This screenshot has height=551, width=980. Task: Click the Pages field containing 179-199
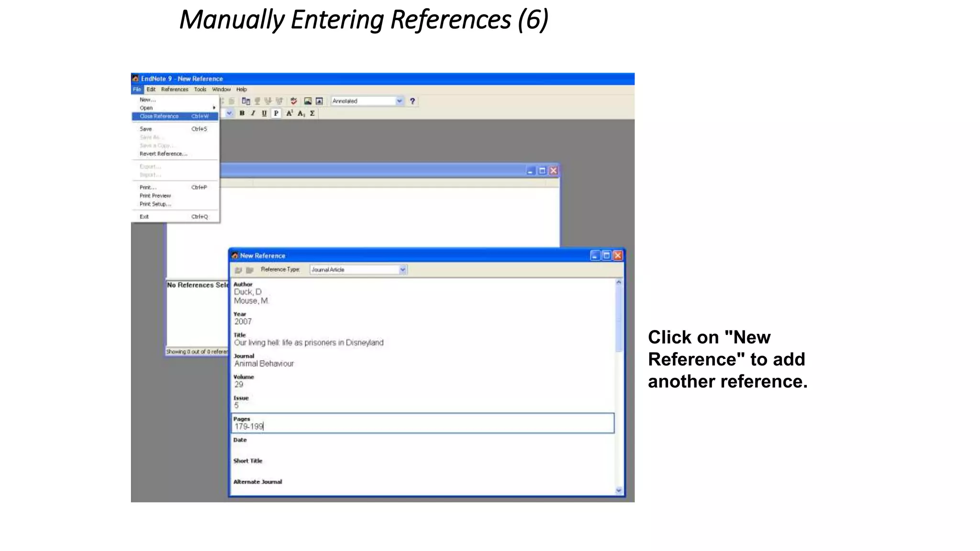click(423, 423)
